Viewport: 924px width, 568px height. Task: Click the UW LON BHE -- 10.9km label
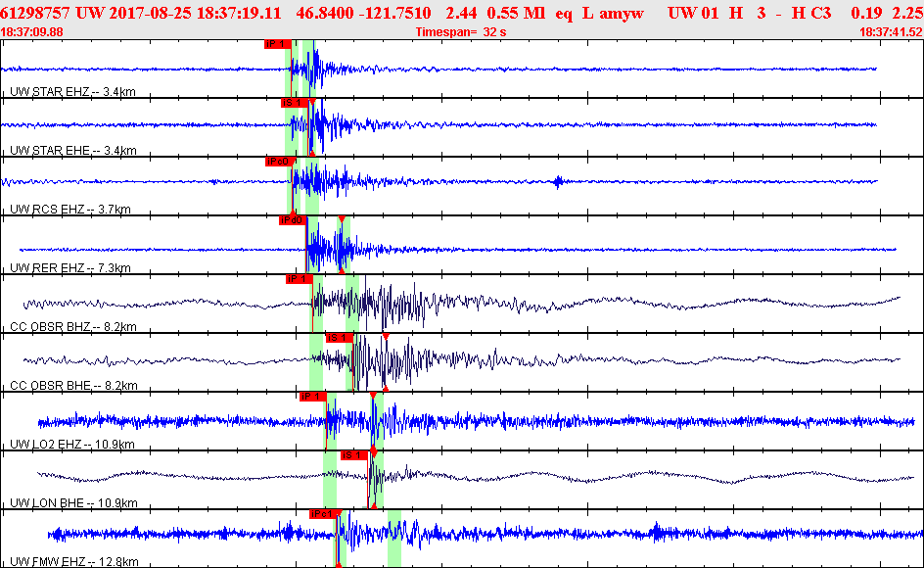pyautogui.click(x=73, y=502)
